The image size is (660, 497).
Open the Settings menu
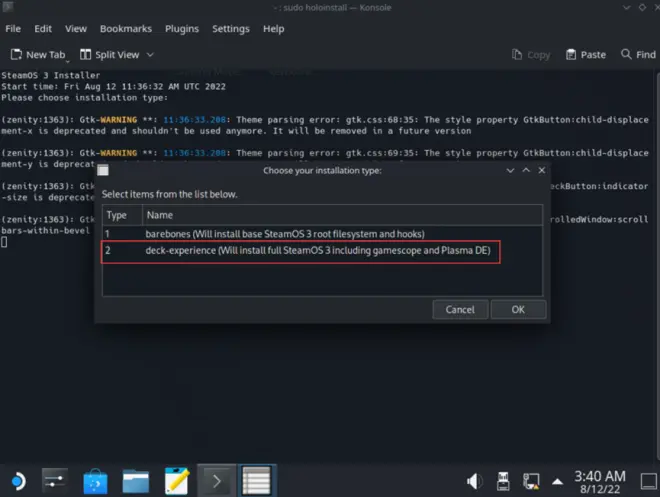pos(231,29)
